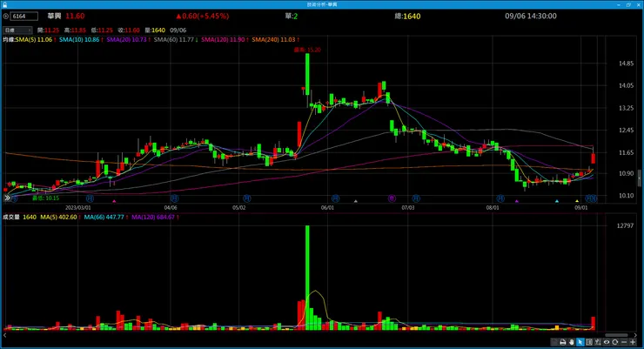Select the arrow pointer tool
Image resolution: width=644 pixels, height=349 pixels.
pos(580,342)
